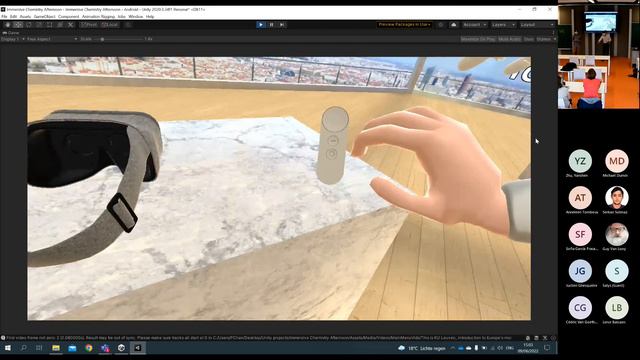Viewport: 640px width, 360px height.
Task: Select the Game view tab
Action: pyautogui.click(x=11, y=33)
